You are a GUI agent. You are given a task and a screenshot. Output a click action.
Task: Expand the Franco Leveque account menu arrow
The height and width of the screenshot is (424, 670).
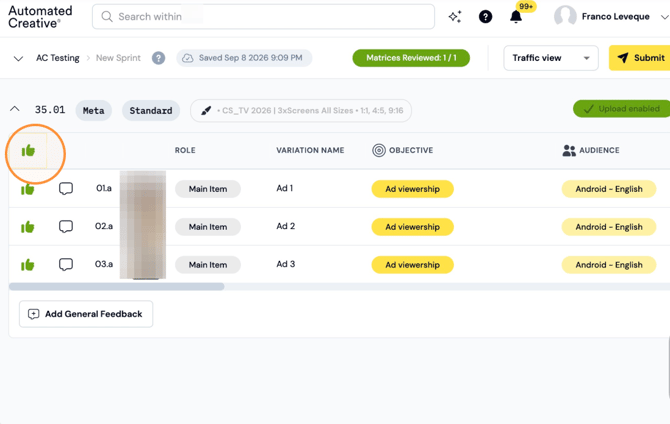point(664,17)
